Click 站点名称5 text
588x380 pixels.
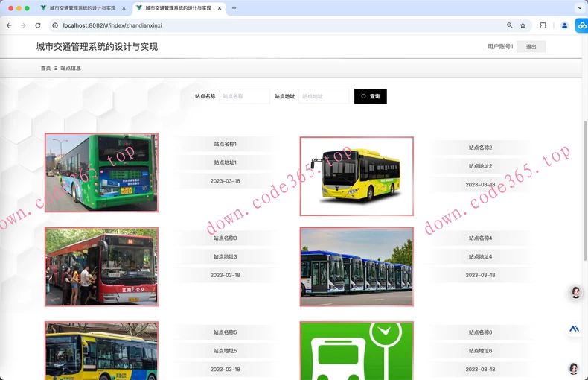click(225, 332)
